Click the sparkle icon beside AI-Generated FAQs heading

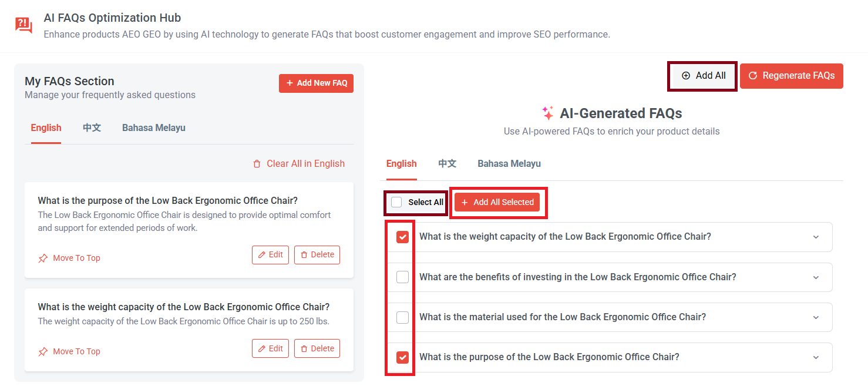point(547,113)
